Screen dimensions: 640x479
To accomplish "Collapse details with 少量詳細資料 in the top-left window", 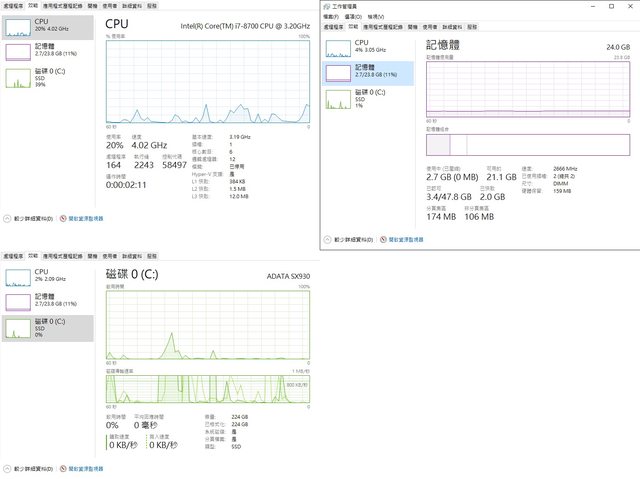I will [30, 217].
